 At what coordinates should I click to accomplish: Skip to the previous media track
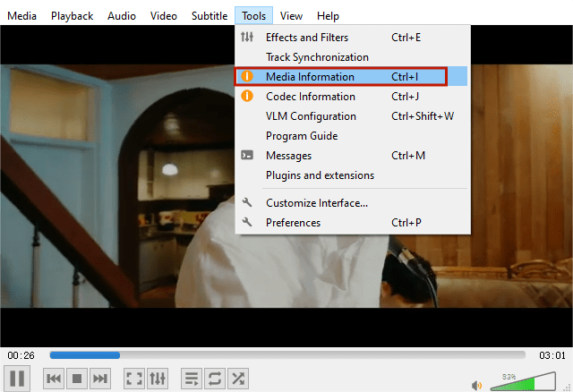click(54, 379)
